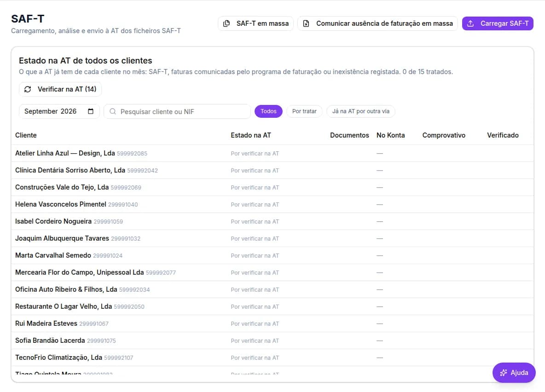The image size is (545, 392).
Task: Open the SAF-T em massa option
Action: [255, 23]
